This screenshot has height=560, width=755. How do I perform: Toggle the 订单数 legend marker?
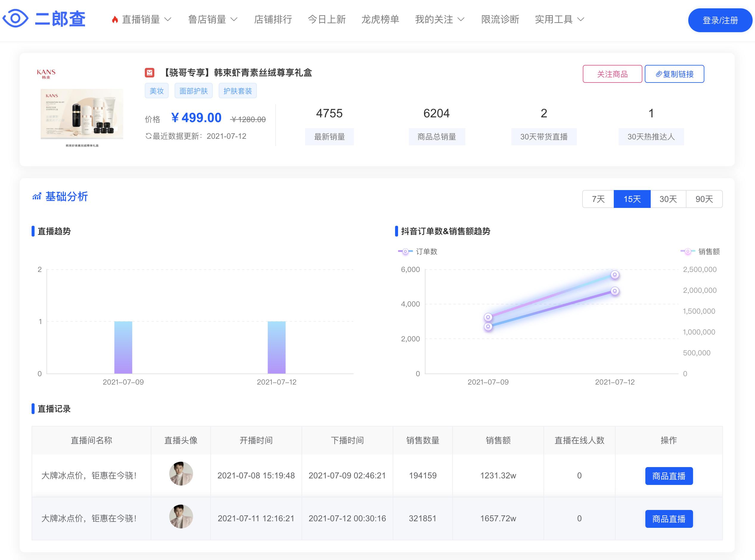pyautogui.click(x=405, y=251)
